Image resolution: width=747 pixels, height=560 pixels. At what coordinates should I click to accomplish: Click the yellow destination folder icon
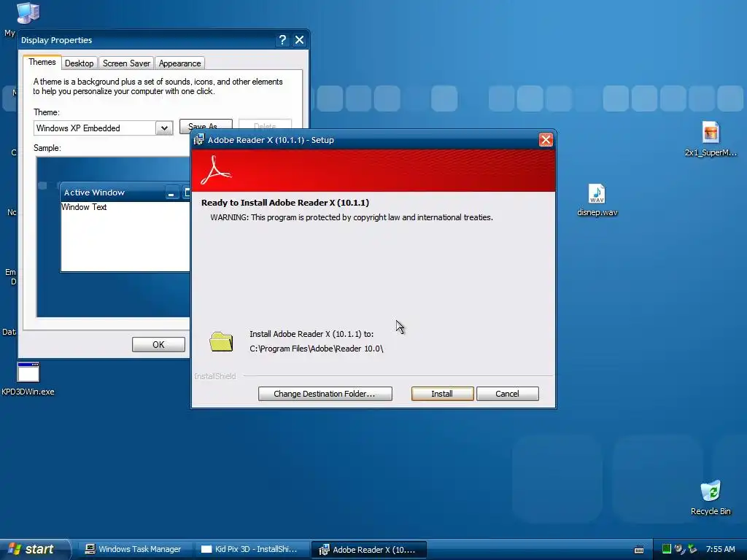[x=221, y=341]
